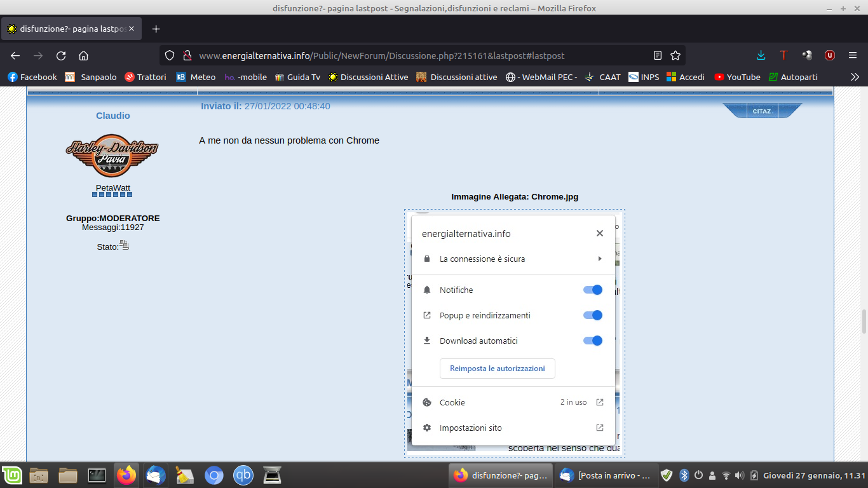Open the Accedi Microsoft bookmark
Image resolution: width=868 pixels, height=488 pixels.
pos(686,77)
